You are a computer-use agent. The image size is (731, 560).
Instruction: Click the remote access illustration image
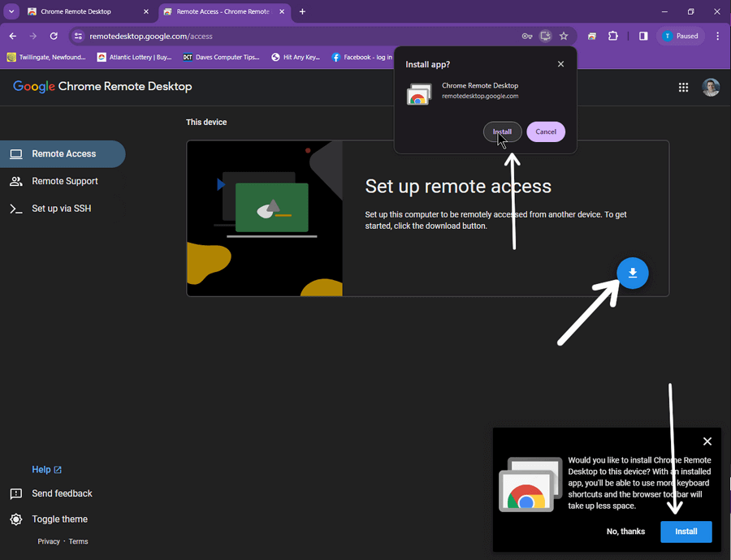pyautogui.click(x=265, y=218)
